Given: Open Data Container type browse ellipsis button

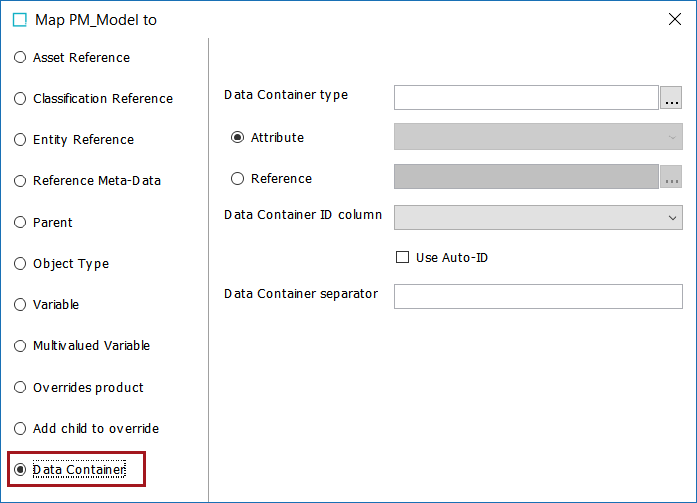Looking at the screenshot, I should [672, 97].
